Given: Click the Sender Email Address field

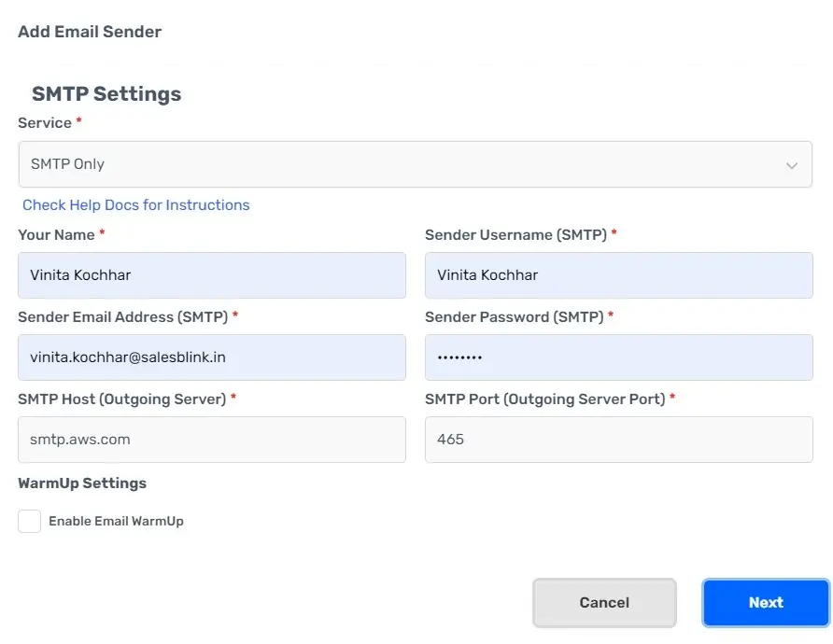Looking at the screenshot, I should (212, 357).
